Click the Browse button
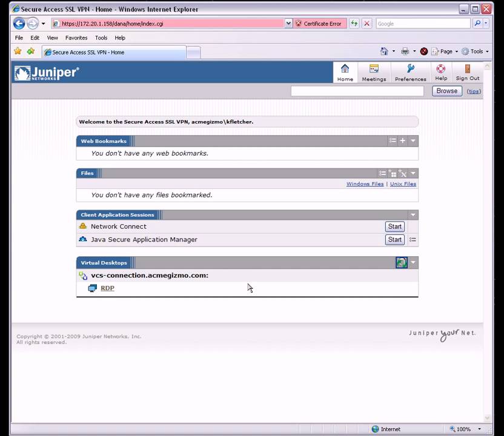The image size is (504, 436). [447, 91]
